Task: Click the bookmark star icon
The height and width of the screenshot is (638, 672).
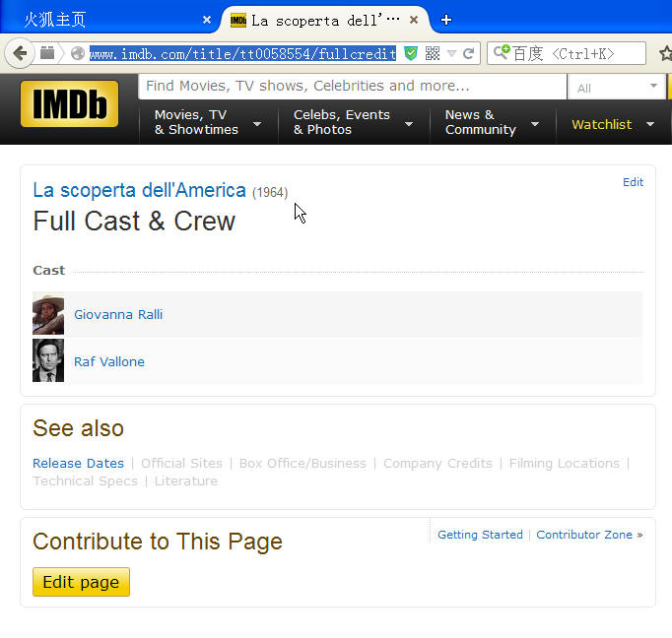Action: coord(666,53)
